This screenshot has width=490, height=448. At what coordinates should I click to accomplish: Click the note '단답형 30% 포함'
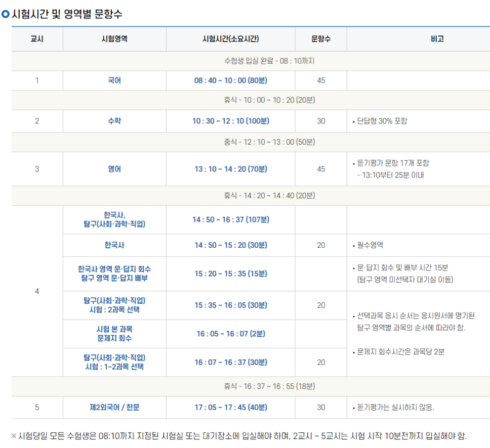(382, 121)
